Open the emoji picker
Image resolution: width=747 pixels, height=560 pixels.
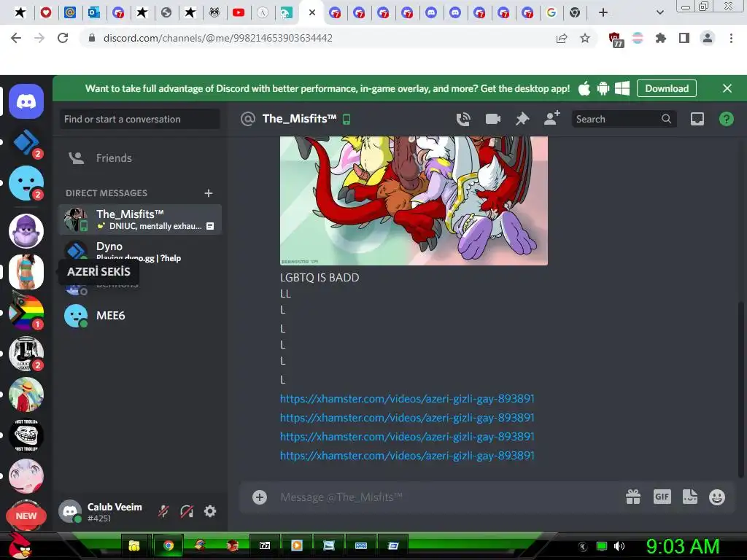[717, 497]
